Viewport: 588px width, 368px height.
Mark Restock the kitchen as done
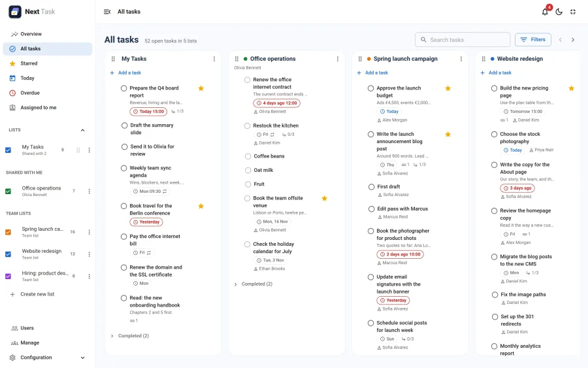point(247,125)
